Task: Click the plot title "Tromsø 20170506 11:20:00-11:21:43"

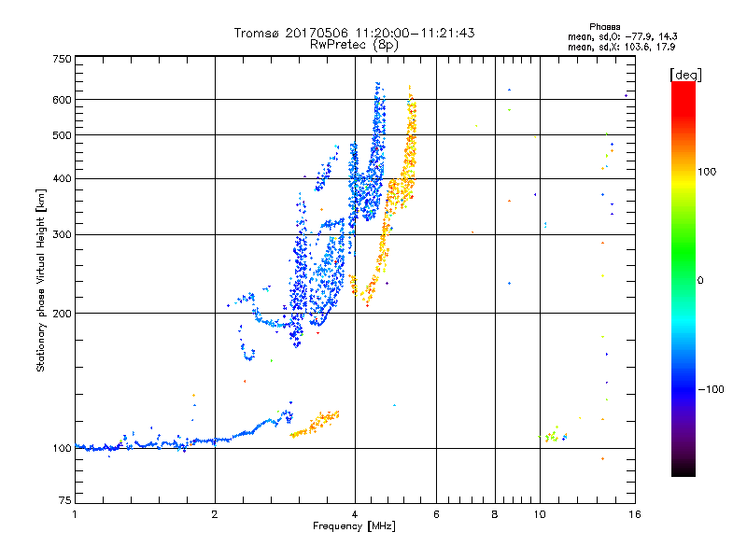Action: 354,33
